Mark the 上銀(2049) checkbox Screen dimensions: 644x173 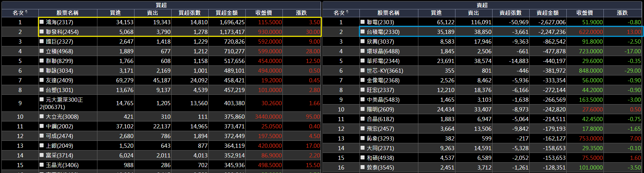(x=42, y=145)
